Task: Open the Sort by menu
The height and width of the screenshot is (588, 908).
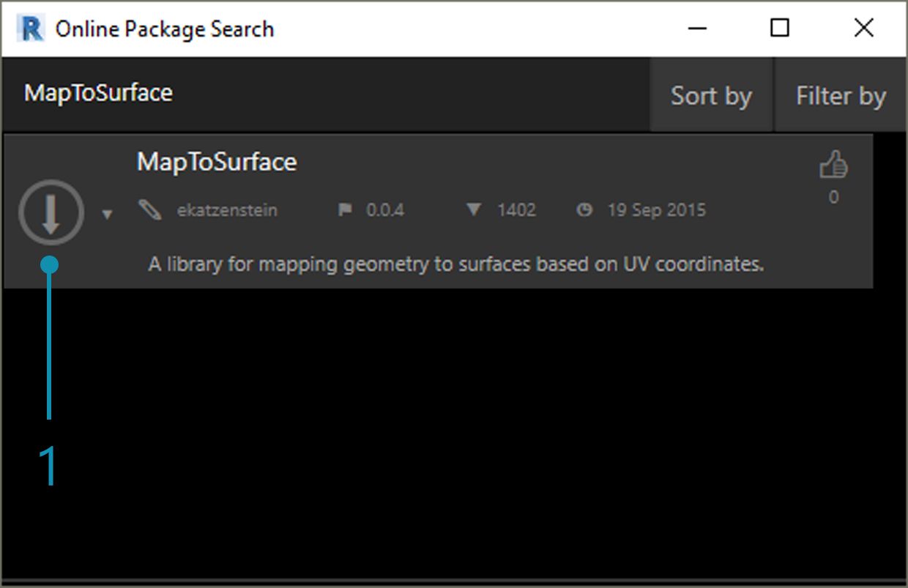Action: (x=711, y=96)
